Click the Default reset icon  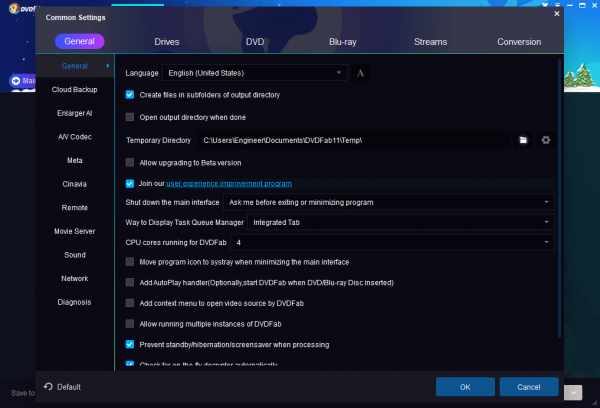click(x=48, y=387)
